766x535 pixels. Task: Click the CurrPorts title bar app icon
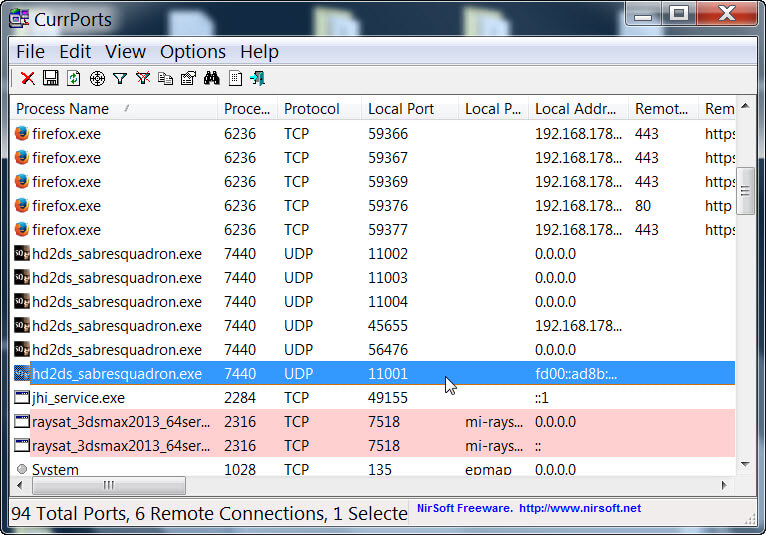coord(19,19)
